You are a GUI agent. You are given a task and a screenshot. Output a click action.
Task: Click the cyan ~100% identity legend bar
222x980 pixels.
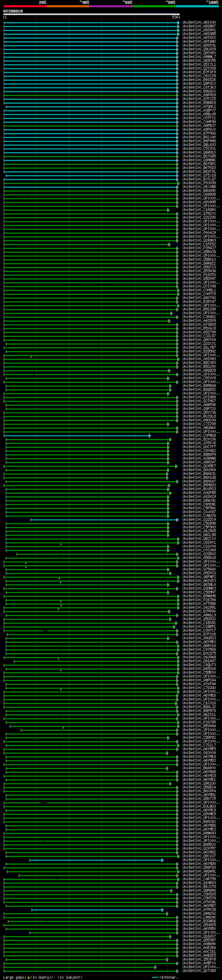[x=197, y=6]
